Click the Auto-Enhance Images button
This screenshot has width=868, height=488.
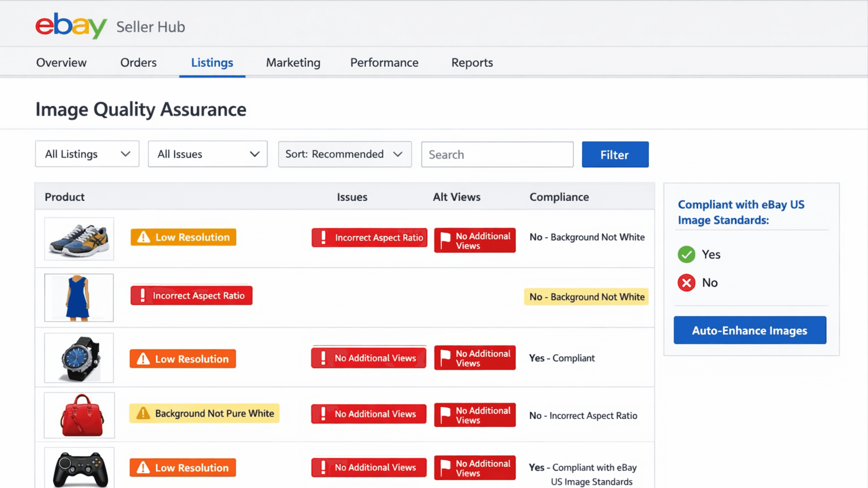pyautogui.click(x=750, y=330)
